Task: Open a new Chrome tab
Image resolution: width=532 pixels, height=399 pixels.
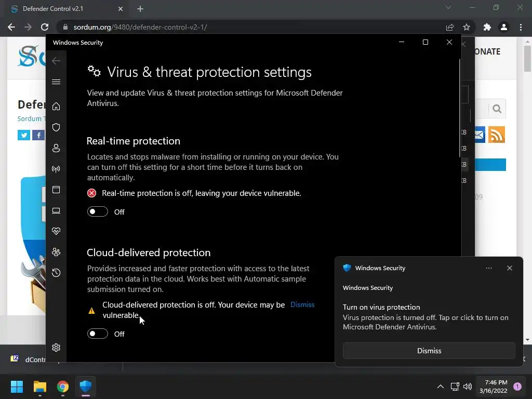Action: pyautogui.click(x=140, y=9)
